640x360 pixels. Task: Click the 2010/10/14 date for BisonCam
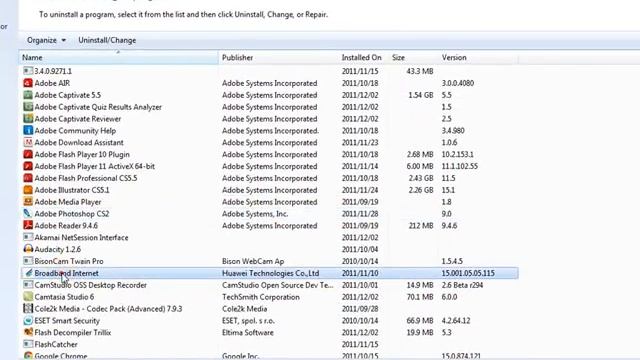(360, 261)
